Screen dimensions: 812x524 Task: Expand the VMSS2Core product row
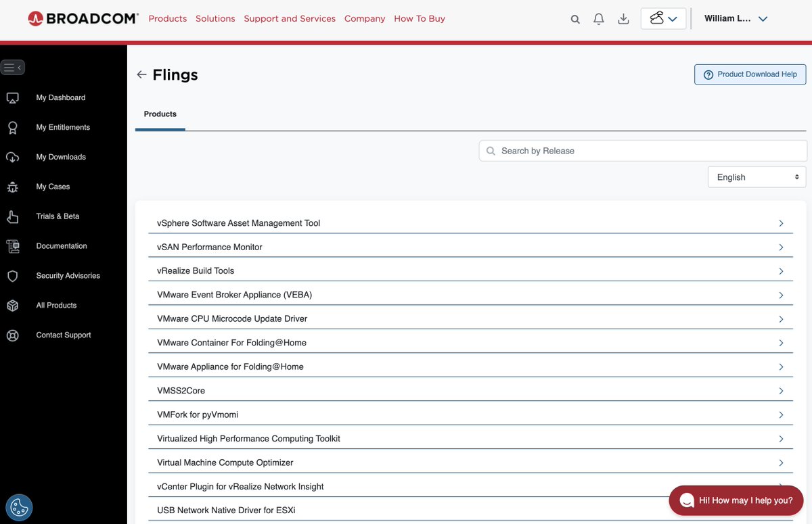pyautogui.click(x=781, y=390)
